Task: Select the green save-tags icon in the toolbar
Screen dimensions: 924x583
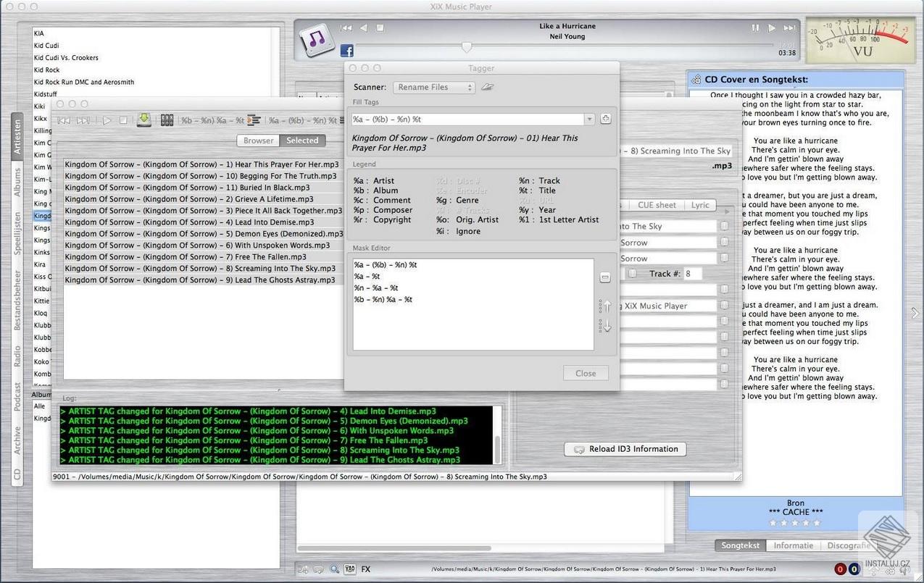Action: [x=143, y=119]
